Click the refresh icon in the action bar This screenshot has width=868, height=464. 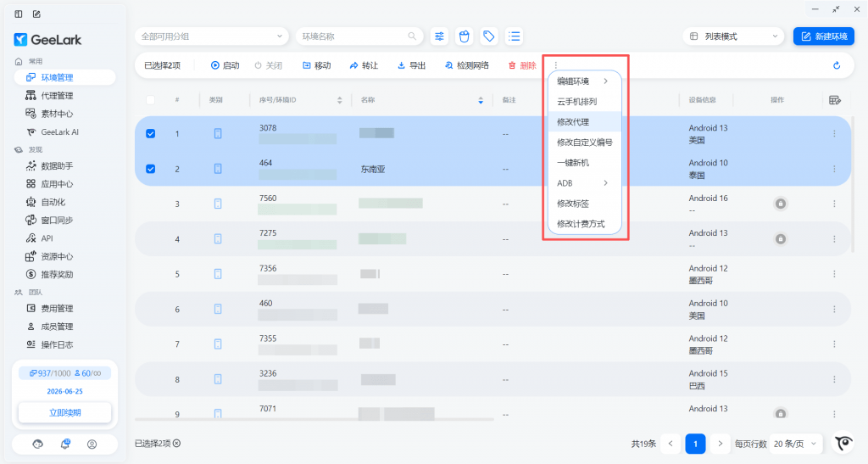pyautogui.click(x=837, y=65)
